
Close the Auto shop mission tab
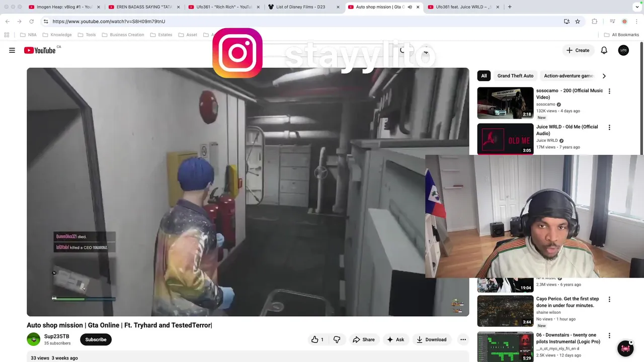tap(418, 7)
